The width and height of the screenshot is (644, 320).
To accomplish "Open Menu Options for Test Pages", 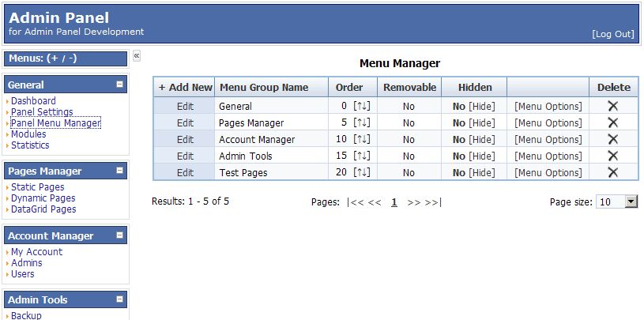I will click(x=548, y=172).
